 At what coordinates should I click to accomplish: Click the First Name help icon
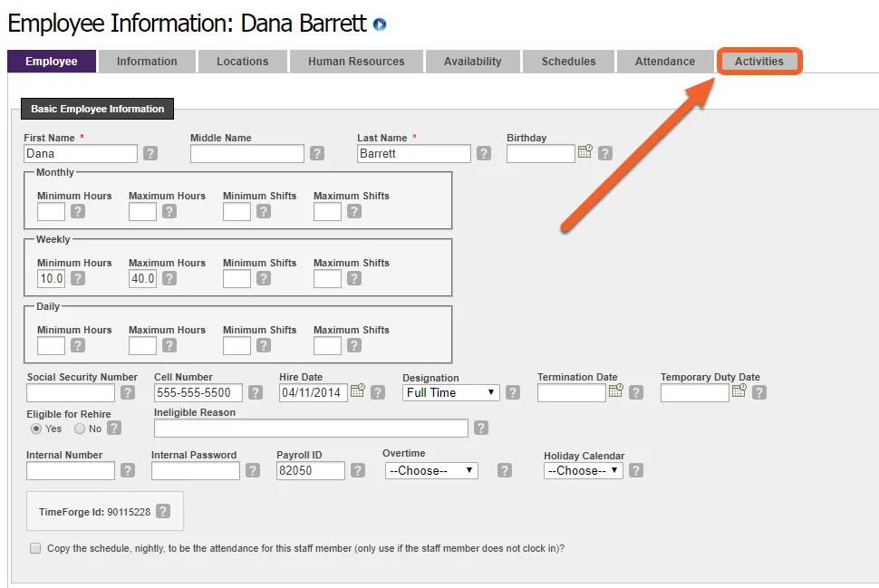pos(150,153)
